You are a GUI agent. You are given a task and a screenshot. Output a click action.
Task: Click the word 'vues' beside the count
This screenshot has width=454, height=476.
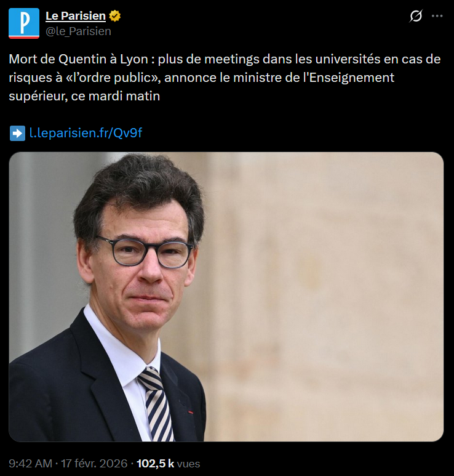pos(188,464)
